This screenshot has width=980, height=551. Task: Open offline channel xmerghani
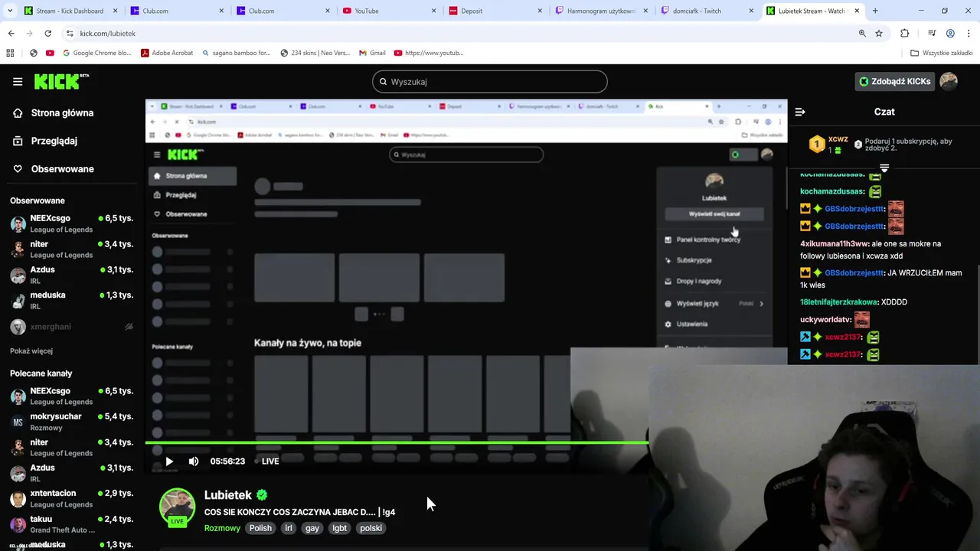point(73,327)
